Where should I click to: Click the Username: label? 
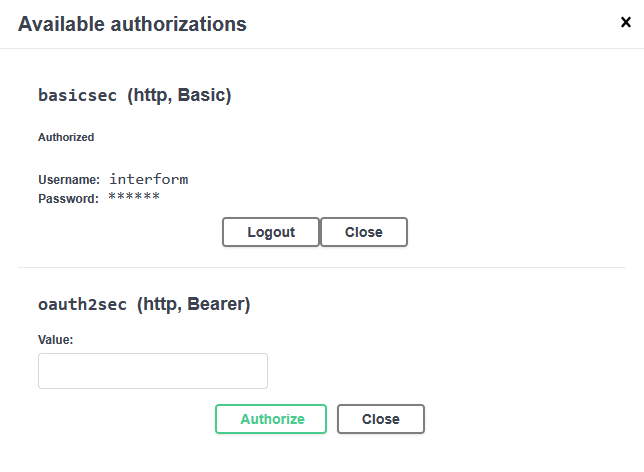tap(69, 180)
